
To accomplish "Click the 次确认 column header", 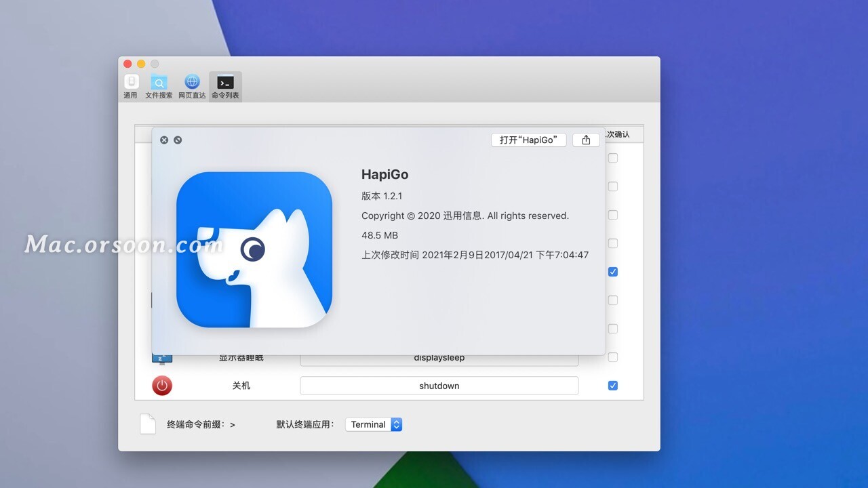I will [617, 134].
